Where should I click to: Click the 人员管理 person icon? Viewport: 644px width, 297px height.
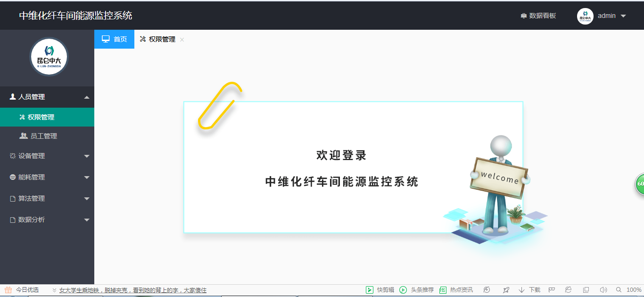(13, 97)
